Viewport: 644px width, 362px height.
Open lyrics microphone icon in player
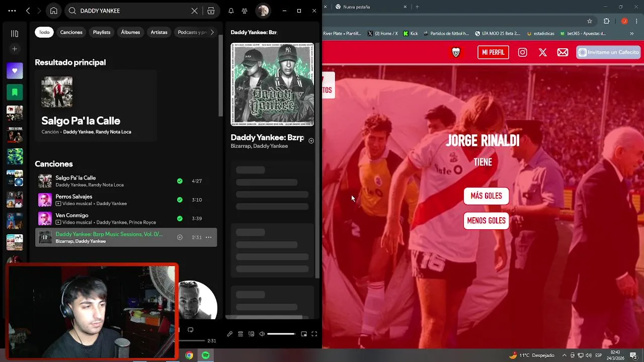coord(229,334)
